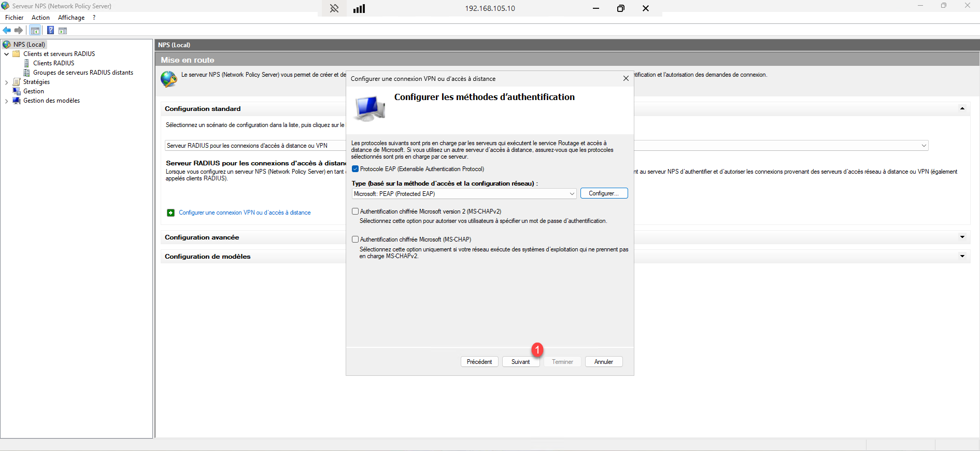Enable MS-CHAPv2 authentication checkbox
This screenshot has height=451, width=980.
(355, 212)
